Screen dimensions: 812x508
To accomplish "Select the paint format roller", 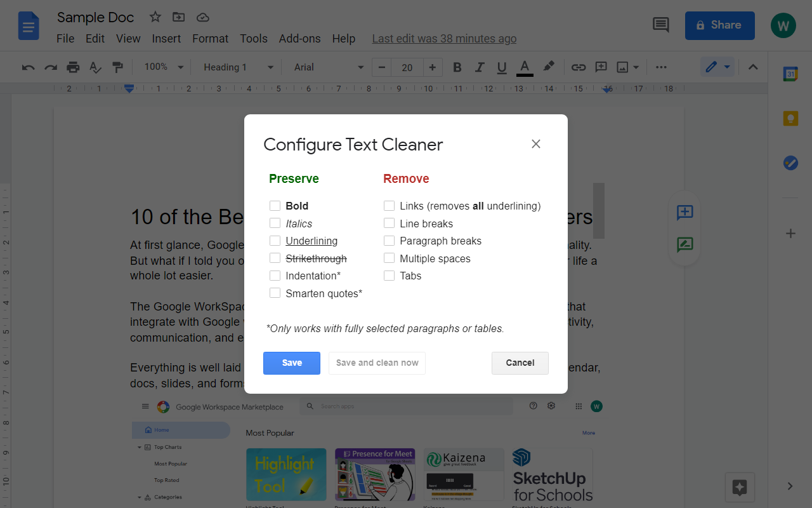I will (117, 67).
